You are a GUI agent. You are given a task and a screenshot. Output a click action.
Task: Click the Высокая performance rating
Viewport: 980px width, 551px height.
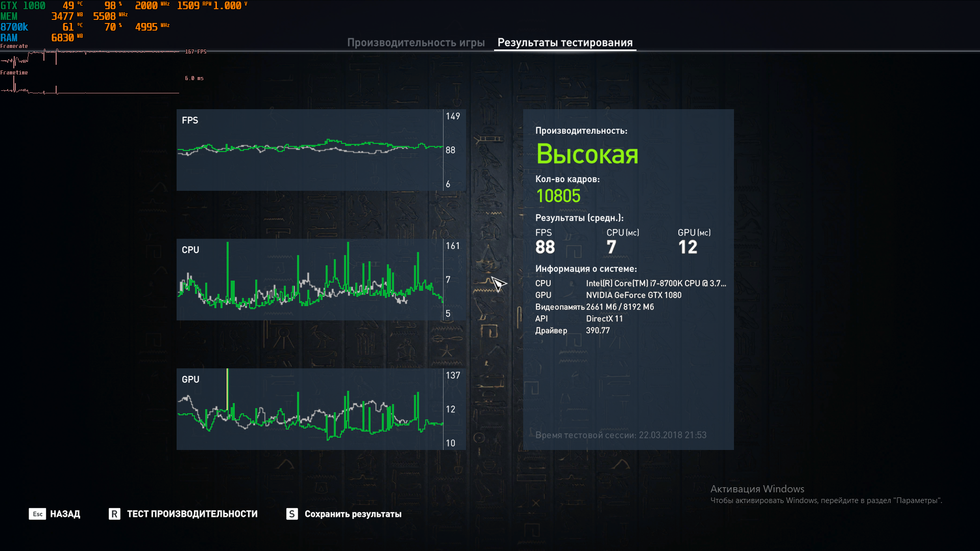pyautogui.click(x=587, y=154)
